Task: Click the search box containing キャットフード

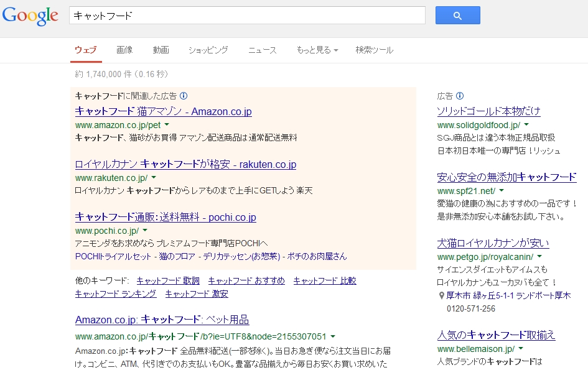Action: click(x=246, y=16)
